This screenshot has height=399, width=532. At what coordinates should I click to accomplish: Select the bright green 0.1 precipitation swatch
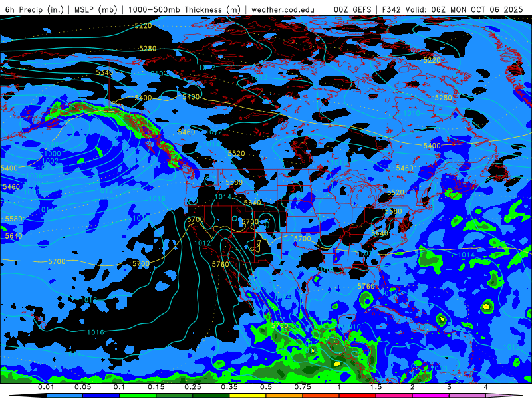(138, 396)
